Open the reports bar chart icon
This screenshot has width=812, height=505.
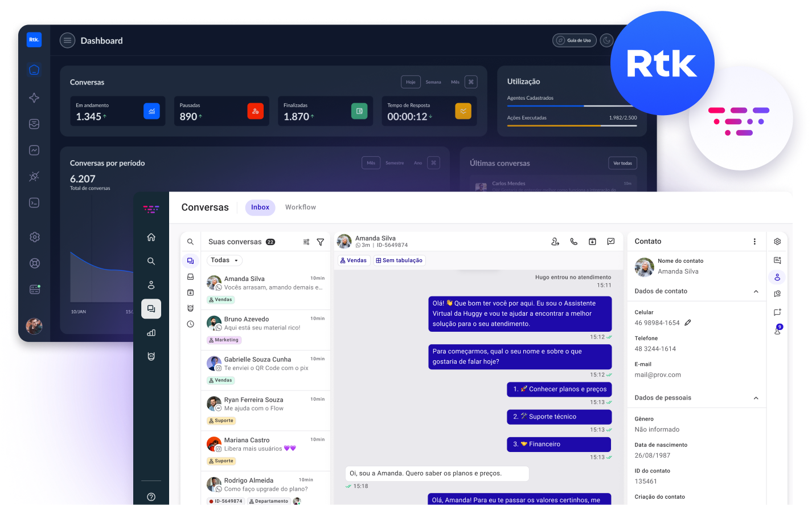[151, 333]
